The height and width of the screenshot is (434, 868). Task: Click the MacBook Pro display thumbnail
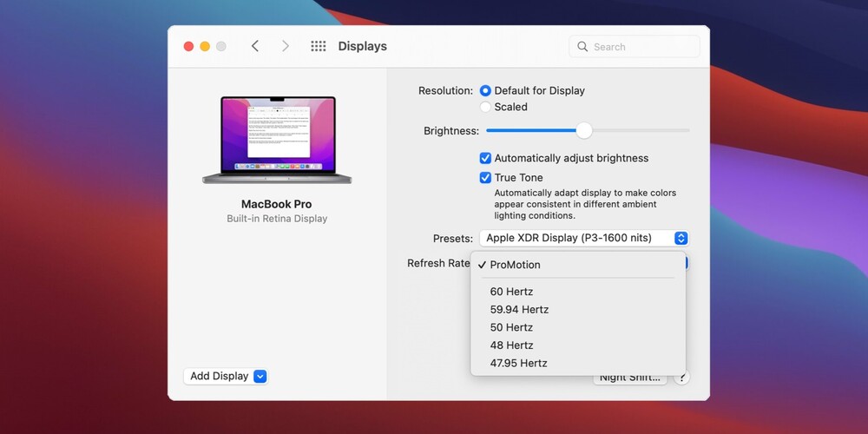(x=277, y=140)
